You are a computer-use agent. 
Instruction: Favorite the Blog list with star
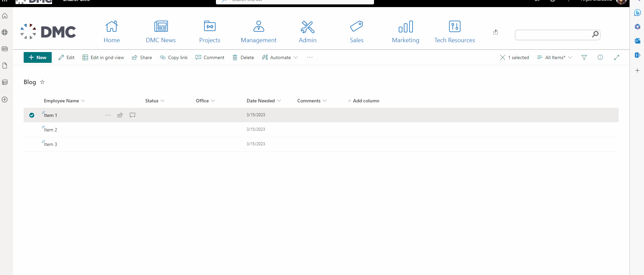coord(42,82)
